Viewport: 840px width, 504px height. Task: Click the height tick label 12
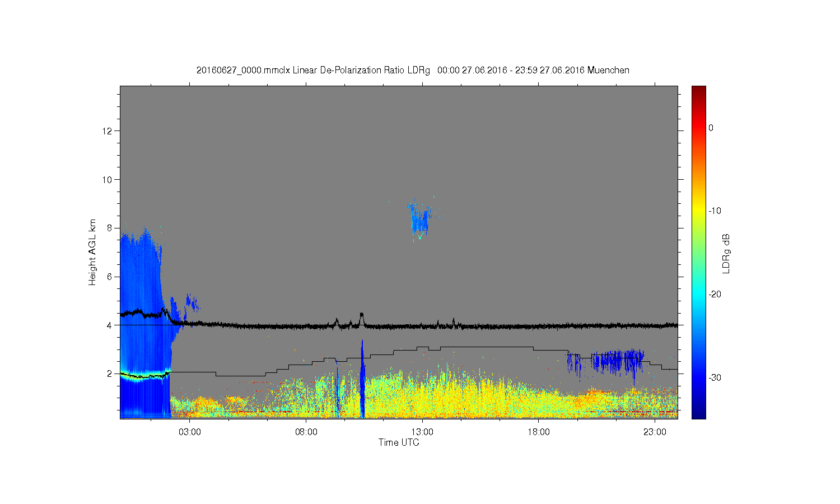point(107,131)
